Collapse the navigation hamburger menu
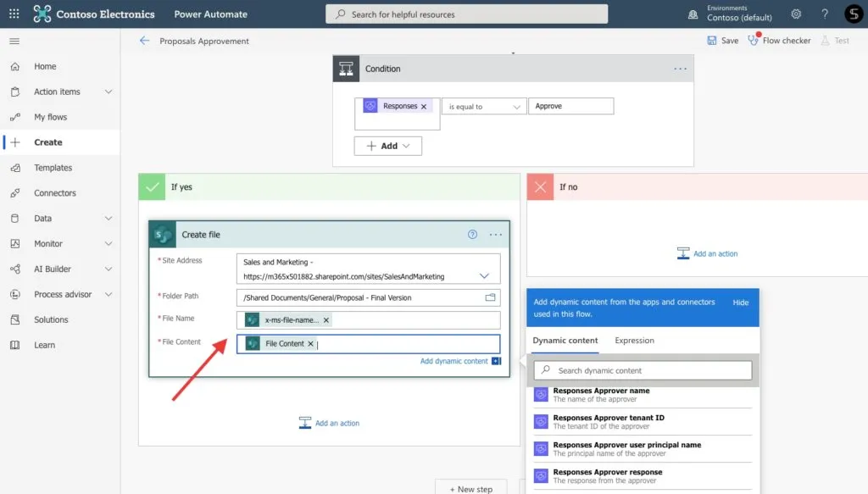Viewport: 868px width, 494px height. (x=14, y=41)
